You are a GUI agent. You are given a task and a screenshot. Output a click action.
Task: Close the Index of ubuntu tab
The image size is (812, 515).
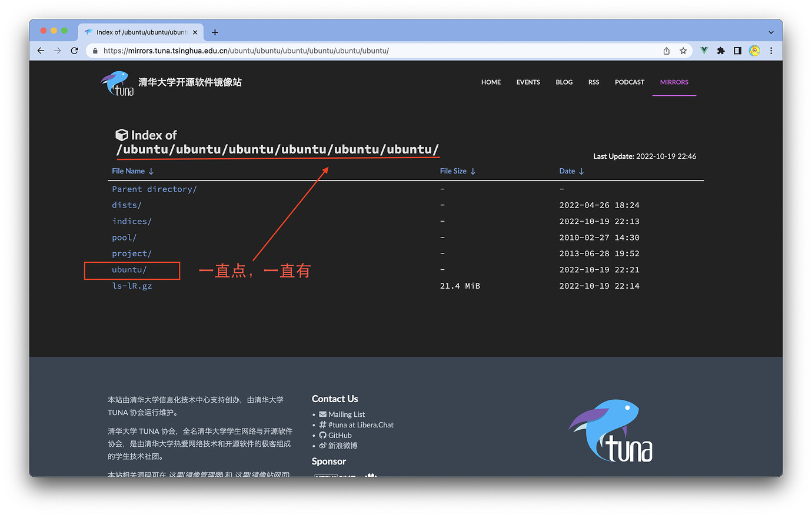(x=195, y=32)
